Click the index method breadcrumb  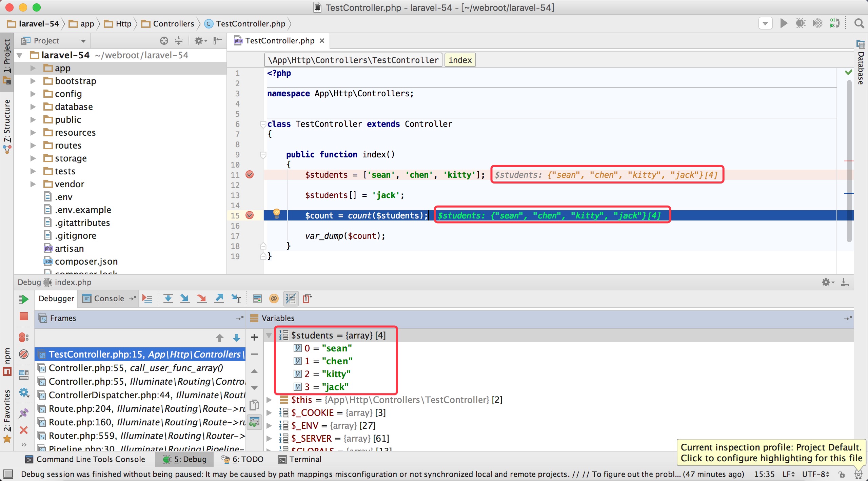pos(460,60)
